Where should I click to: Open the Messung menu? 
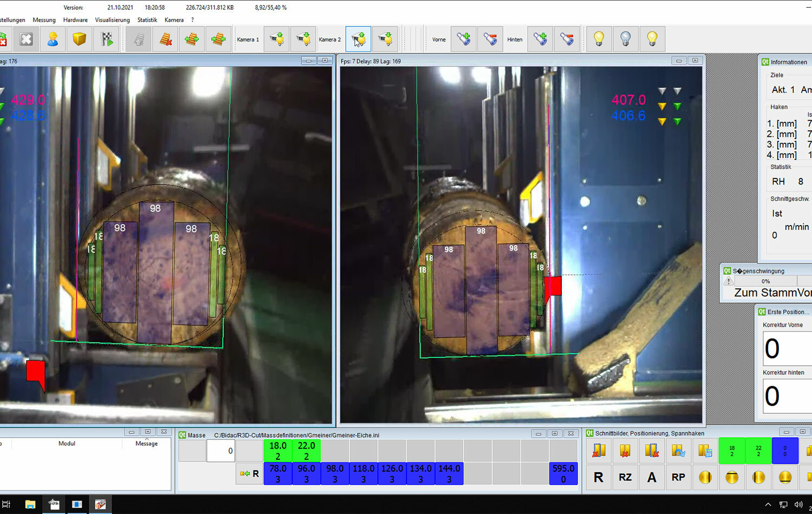point(44,20)
